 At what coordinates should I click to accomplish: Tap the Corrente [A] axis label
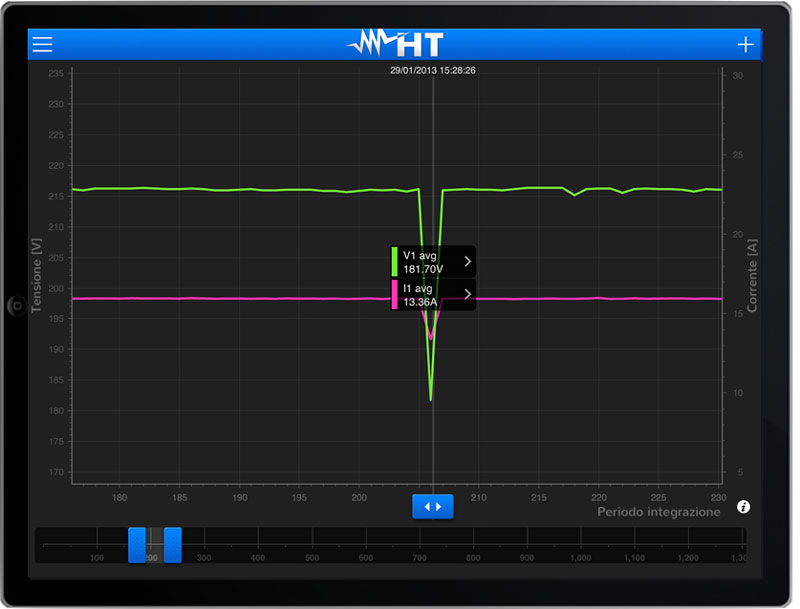click(752, 275)
